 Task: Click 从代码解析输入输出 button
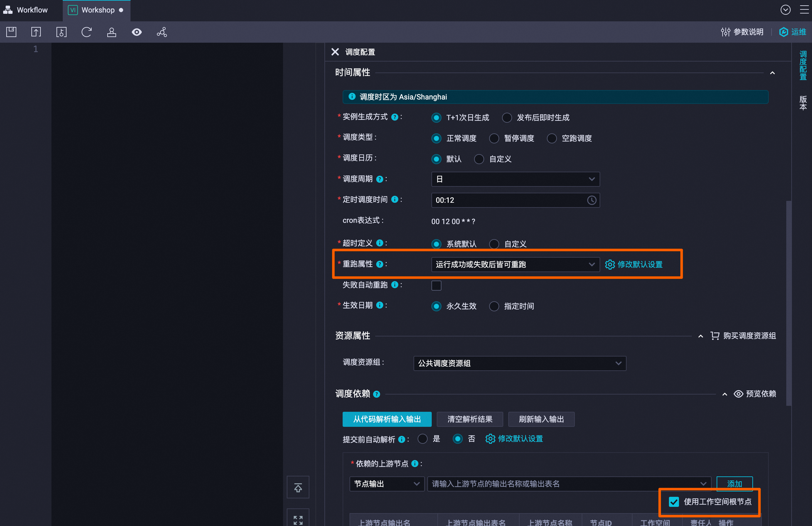click(x=387, y=419)
